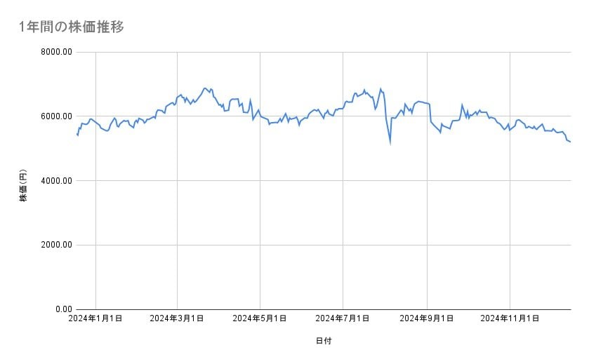
Task: Select the rightmost end of the price line
Action: 570,142
